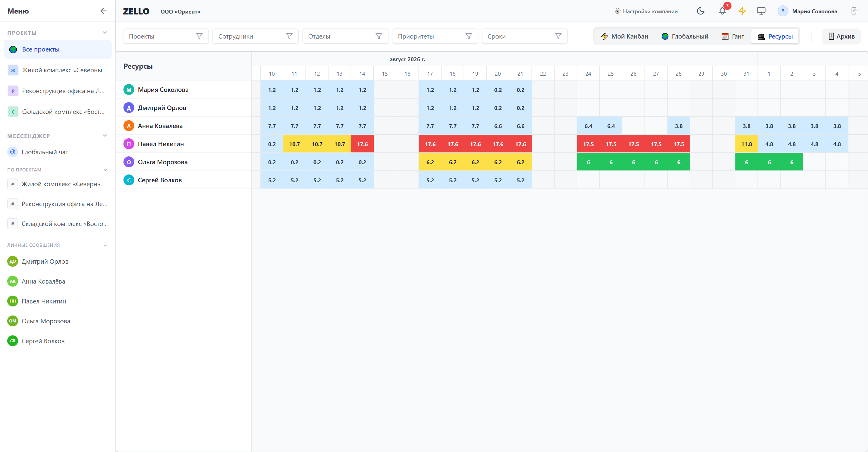Open notifications bell with badge
Viewport: 868px width, 452px height.
(x=722, y=11)
